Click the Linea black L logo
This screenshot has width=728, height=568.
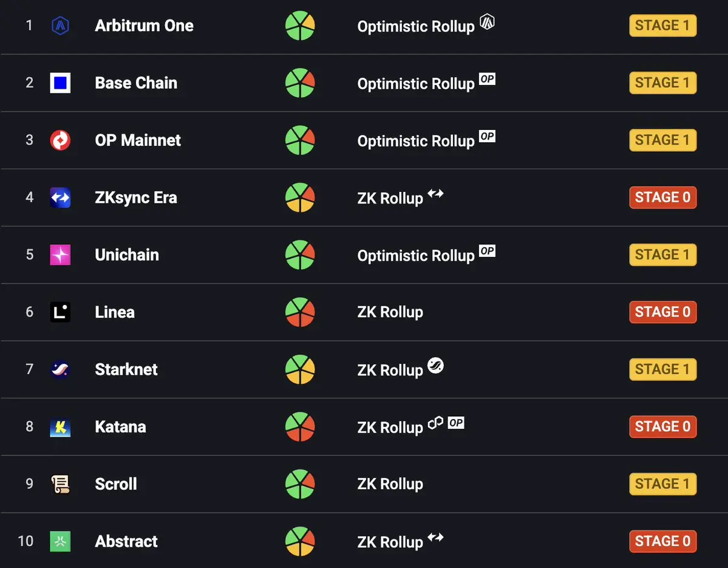coord(60,312)
